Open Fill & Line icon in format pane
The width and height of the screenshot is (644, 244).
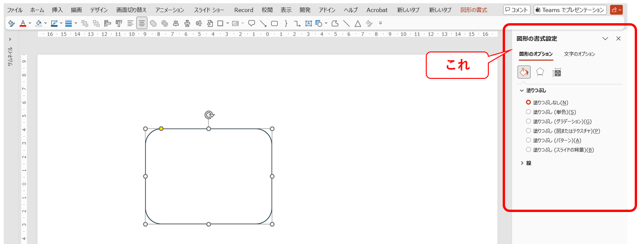pos(524,72)
